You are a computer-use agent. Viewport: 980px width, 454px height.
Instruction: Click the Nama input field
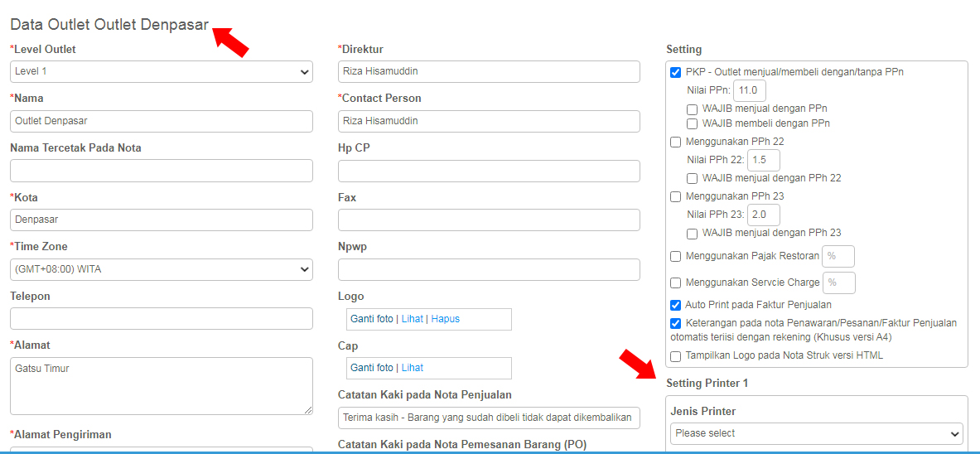[x=162, y=121]
